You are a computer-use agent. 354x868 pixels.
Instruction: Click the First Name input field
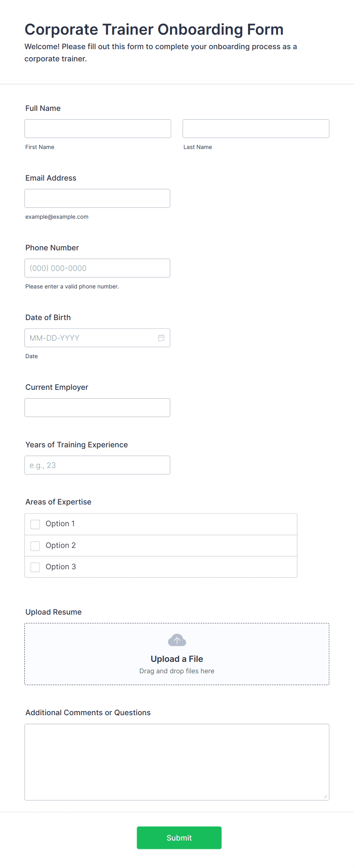98,129
